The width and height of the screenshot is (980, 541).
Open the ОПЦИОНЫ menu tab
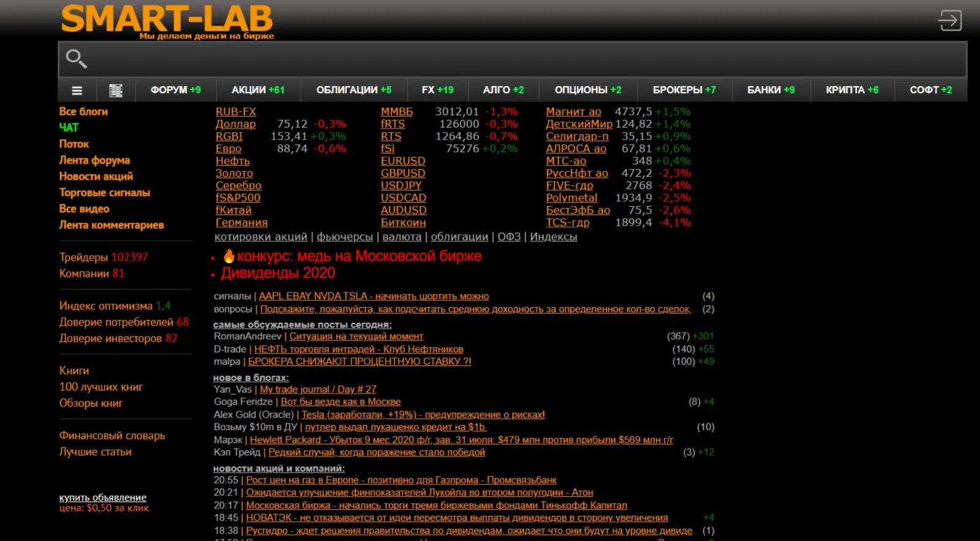(588, 90)
